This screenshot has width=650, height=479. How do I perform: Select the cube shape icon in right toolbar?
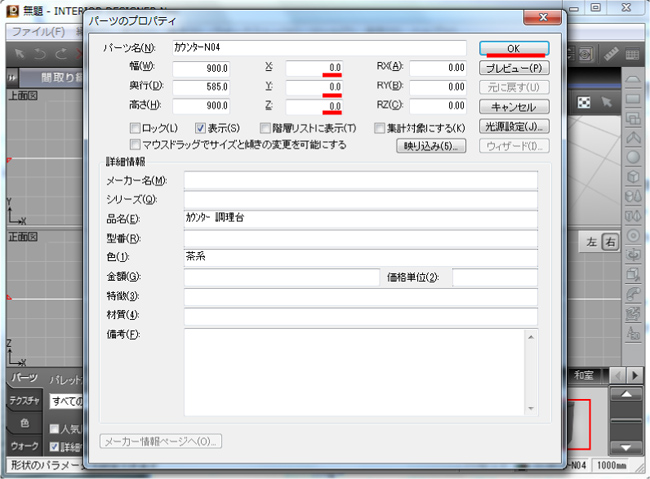point(633,176)
